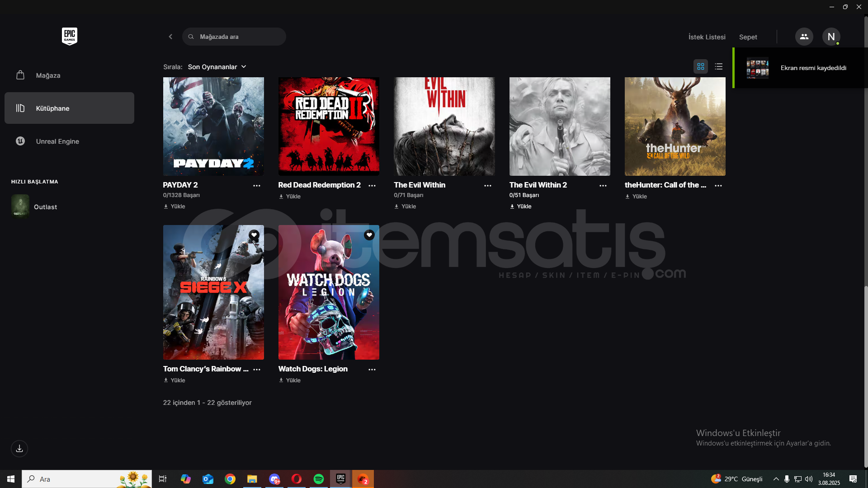Screen dimensions: 868x488
Task: Click Yükle under theHunter
Action: click(x=636, y=197)
